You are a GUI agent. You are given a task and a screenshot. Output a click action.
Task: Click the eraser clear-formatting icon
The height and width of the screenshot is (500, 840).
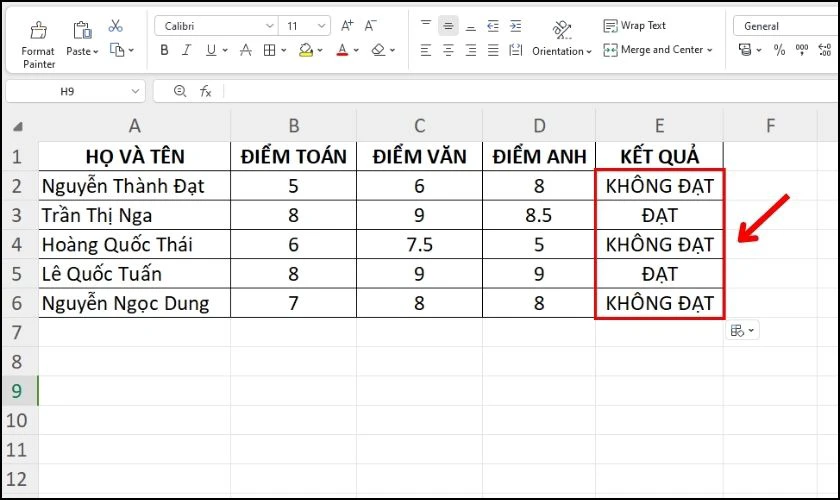378,50
